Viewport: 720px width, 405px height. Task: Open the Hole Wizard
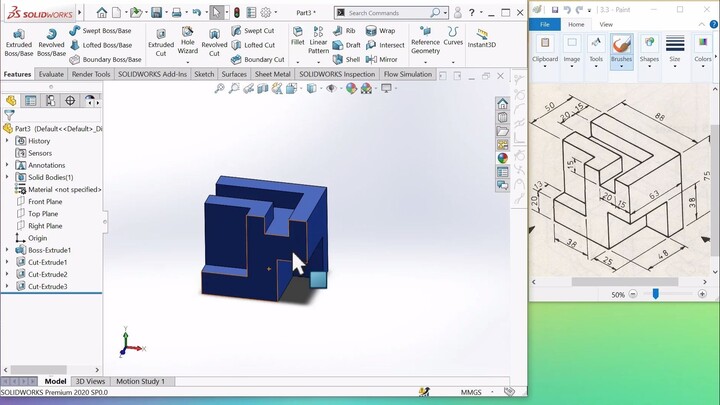click(x=187, y=41)
